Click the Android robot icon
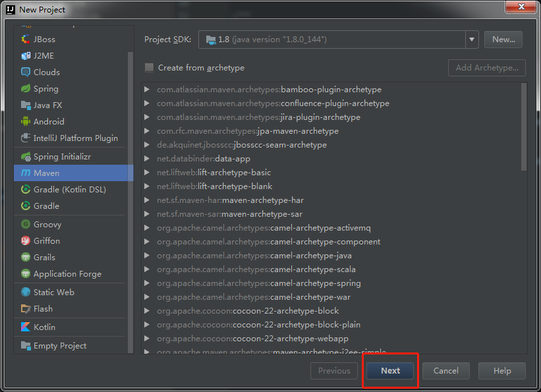Viewport: 541px width, 392px height. [26, 121]
